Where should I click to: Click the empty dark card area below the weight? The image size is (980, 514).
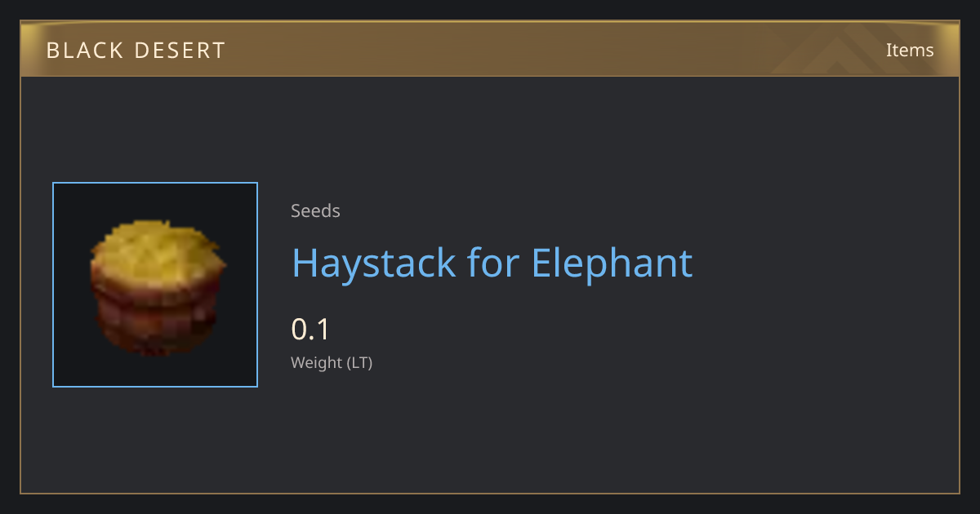point(572,432)
